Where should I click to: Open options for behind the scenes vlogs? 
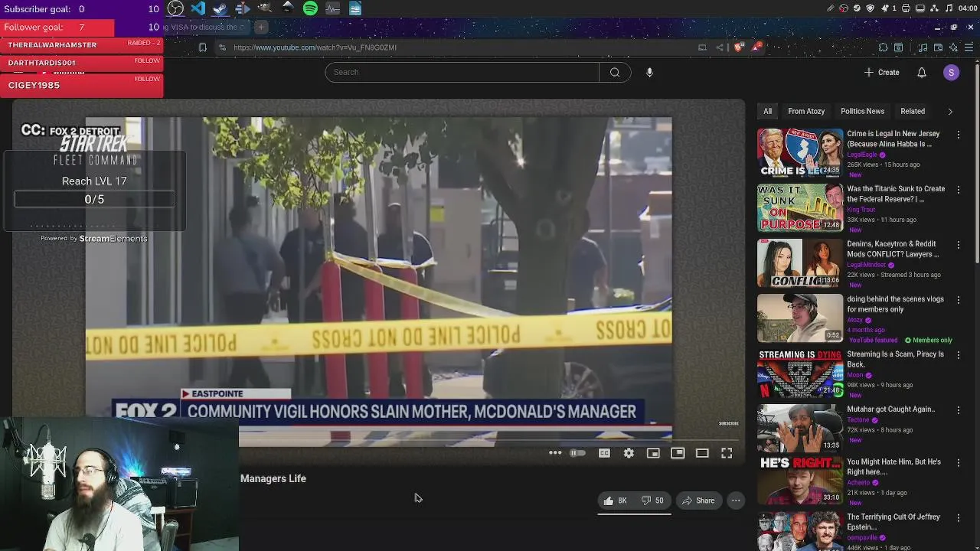point(958,300)
